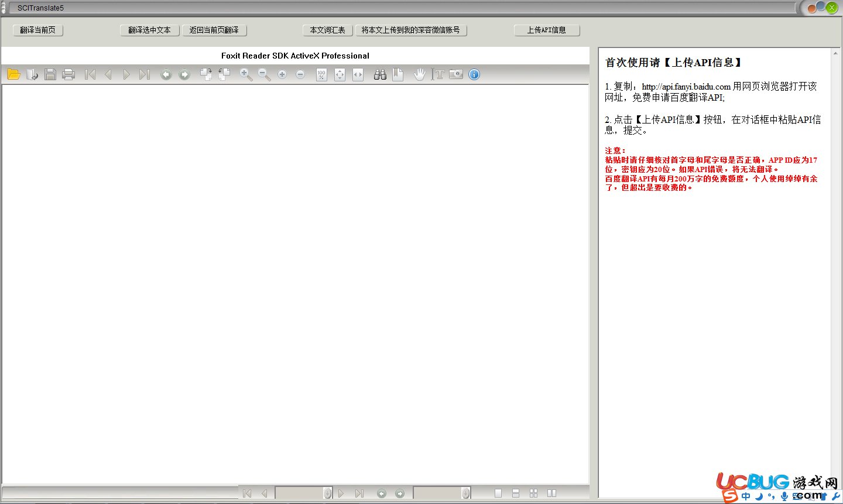Click 将本文上传到我的深空微信账号 button
The image size is (843, 504).
pyautogui.click(x=411, y=30)
